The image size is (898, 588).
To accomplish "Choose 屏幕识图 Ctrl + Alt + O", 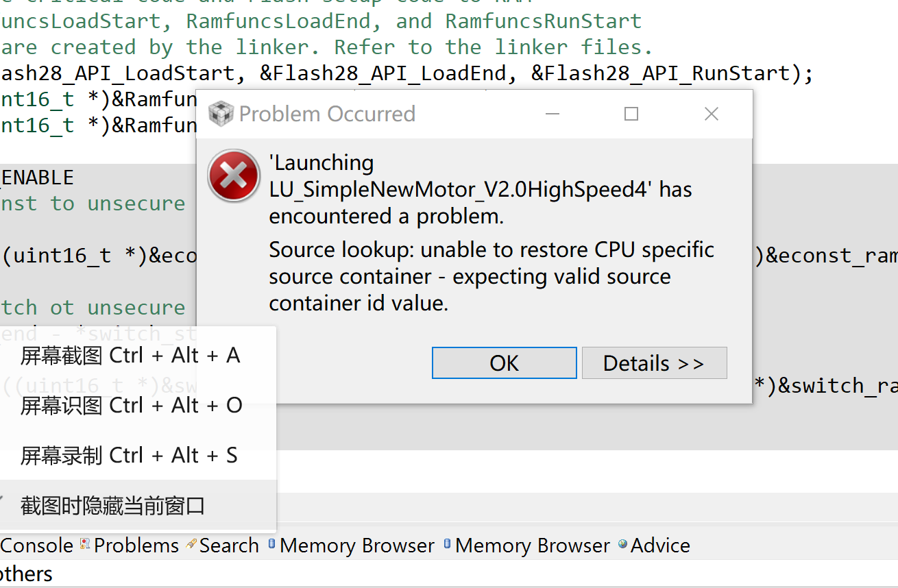I will (130, 405).
